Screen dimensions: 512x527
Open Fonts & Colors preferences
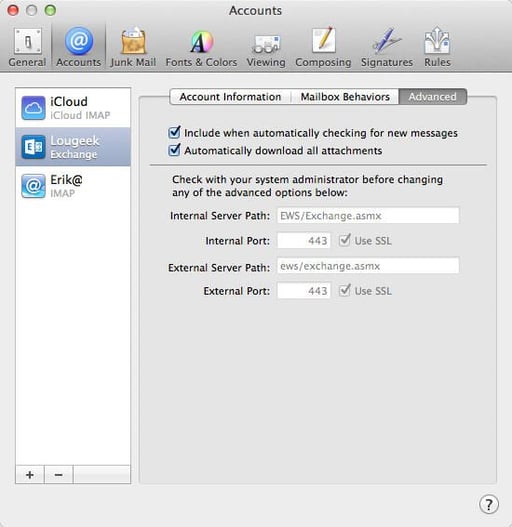pyautogui.click(x=201, y=47)
